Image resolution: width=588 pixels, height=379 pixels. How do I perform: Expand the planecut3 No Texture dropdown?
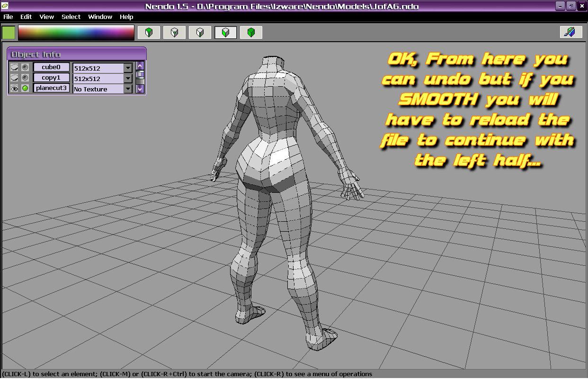(128, 89)
